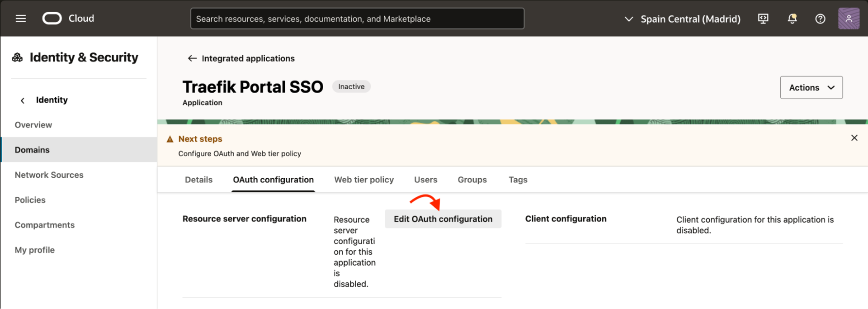Click the client configuration disabled message
This screenshot has width=868, height=309.
[755, 225]
